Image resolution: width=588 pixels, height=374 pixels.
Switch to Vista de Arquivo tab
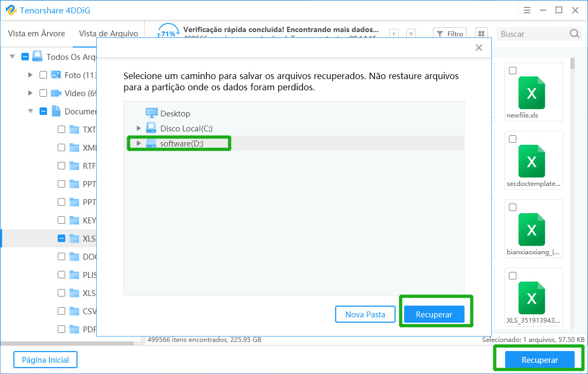click(109, 33)
